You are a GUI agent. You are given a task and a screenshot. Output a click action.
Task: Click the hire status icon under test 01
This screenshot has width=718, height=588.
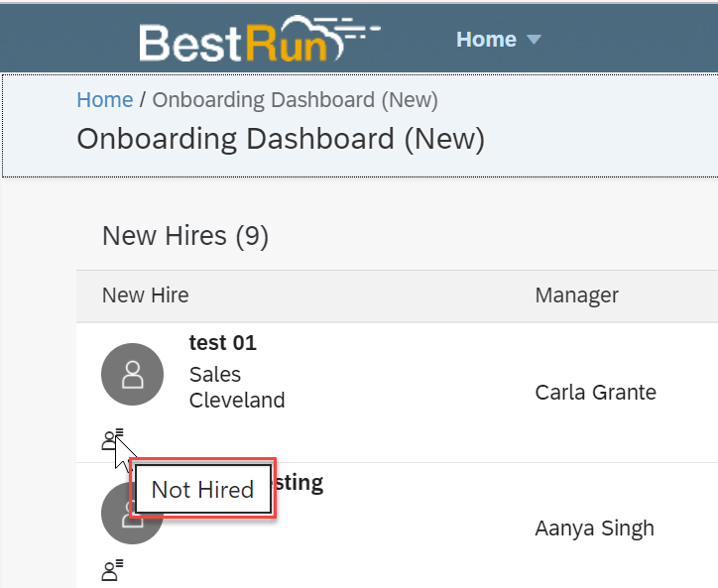click(x=112, y=439)
